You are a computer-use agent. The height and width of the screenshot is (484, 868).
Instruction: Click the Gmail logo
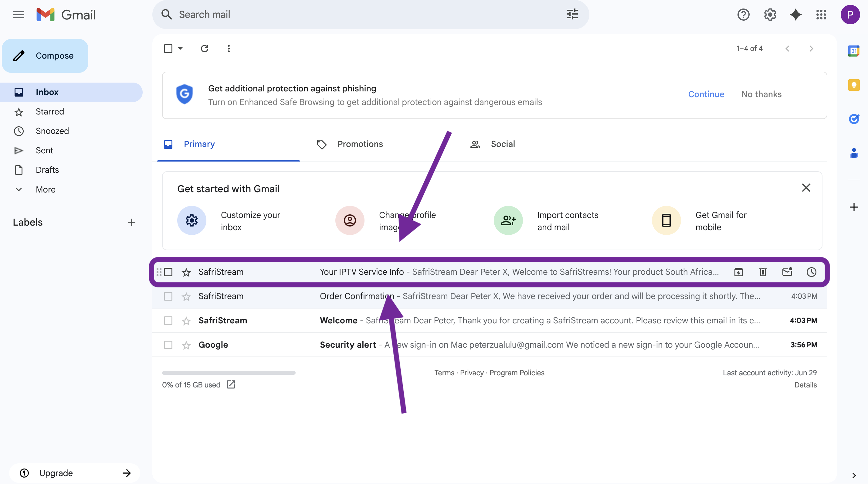tap(66, 15)
